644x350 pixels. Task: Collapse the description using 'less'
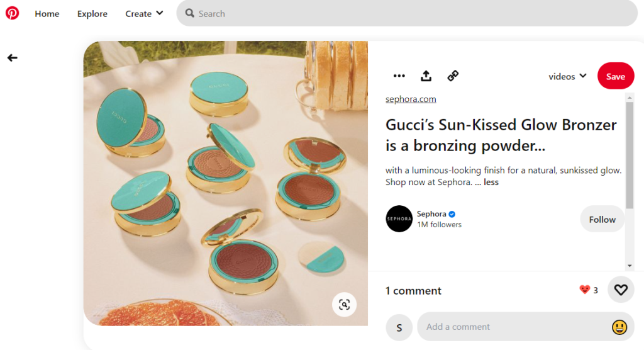click(491, 183)
